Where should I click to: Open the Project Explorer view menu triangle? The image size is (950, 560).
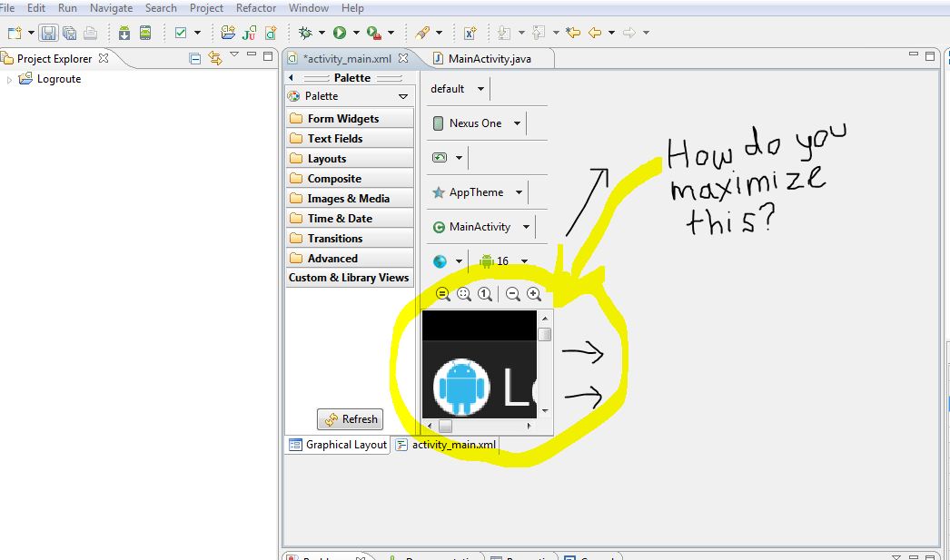coord(234,54)
